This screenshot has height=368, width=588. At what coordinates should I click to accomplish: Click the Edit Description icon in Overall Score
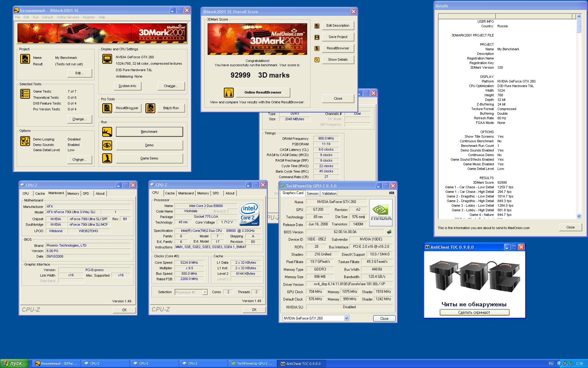(317, 26)
